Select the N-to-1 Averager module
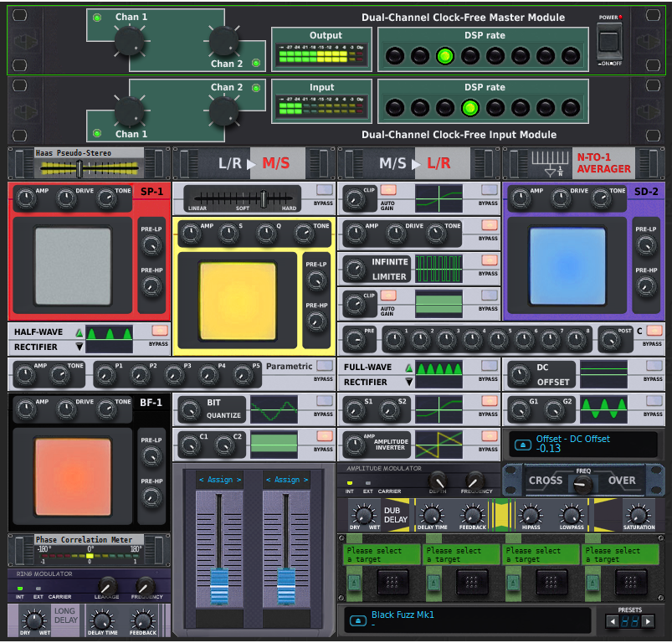Viewport: 672px width, 643px height. click(585, 162)
